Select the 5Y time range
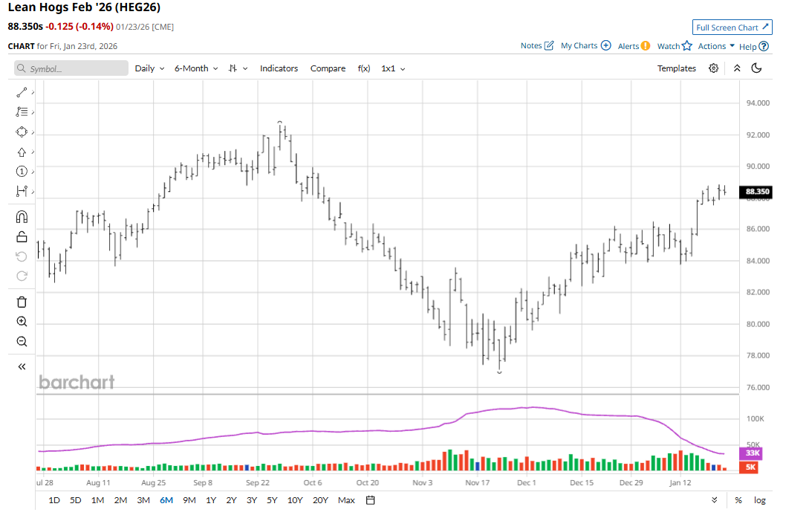The width and height of the screenshot is (812, 521). 273,500
